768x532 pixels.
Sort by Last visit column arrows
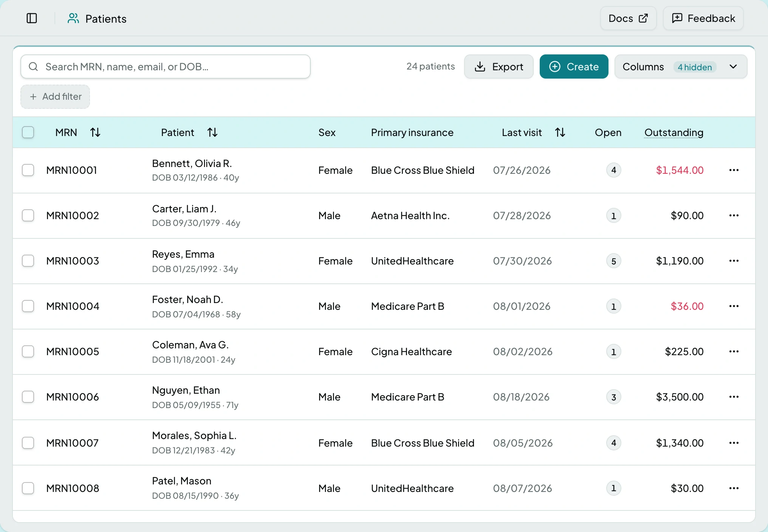(560, 132)
